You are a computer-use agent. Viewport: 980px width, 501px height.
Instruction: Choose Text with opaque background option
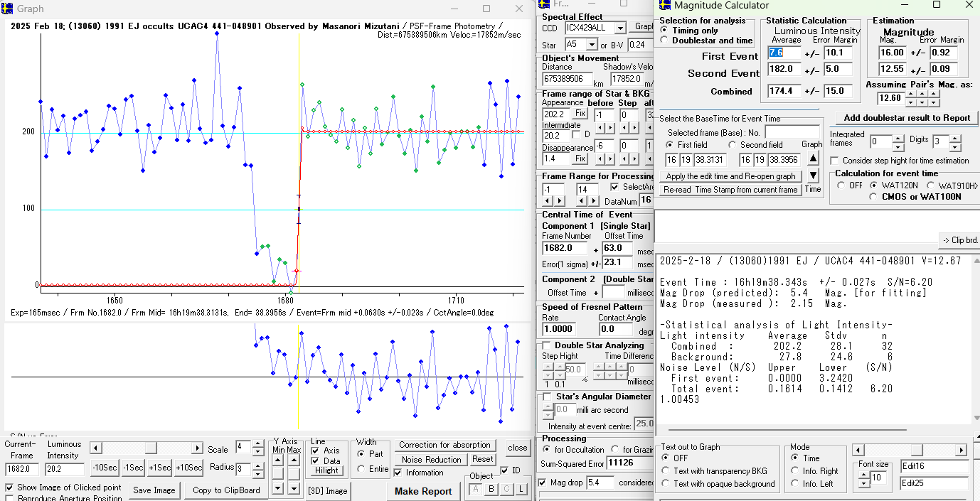666,484
